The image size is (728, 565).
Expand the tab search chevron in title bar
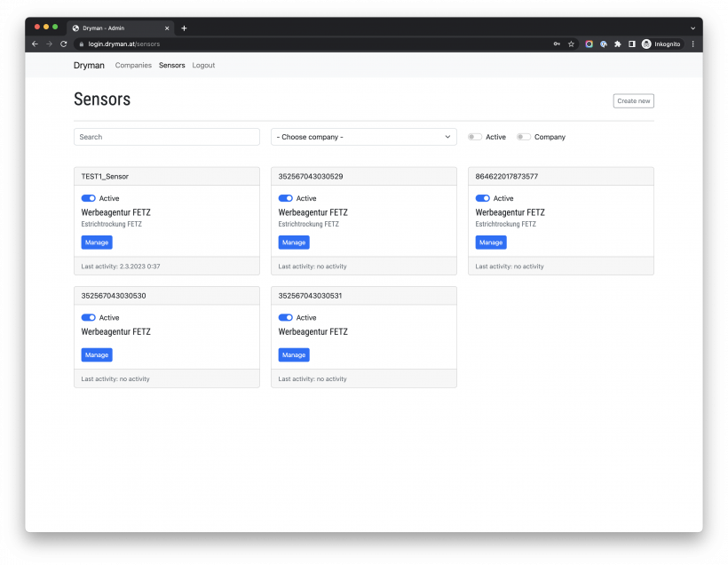(692, 28)
